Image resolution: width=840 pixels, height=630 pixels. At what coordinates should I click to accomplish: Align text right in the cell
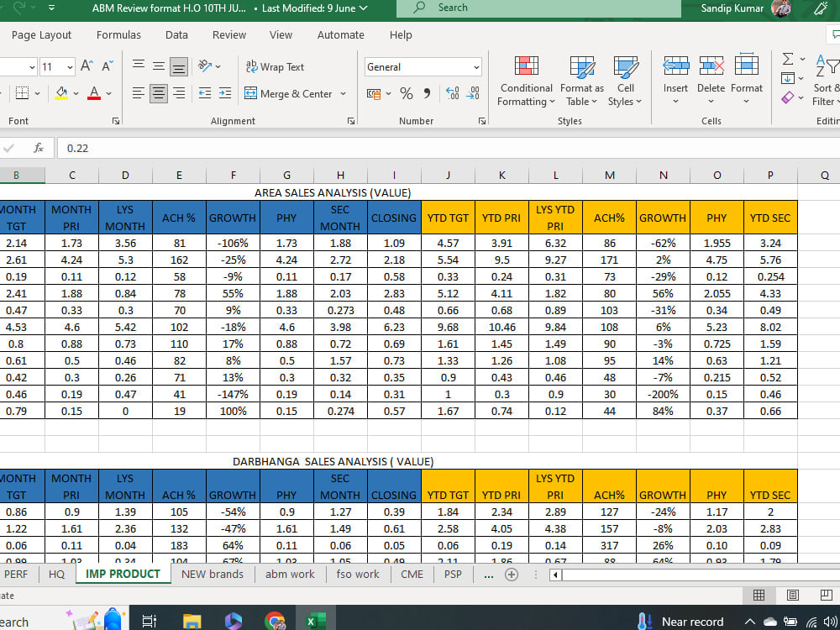click(x=179, y=94)
